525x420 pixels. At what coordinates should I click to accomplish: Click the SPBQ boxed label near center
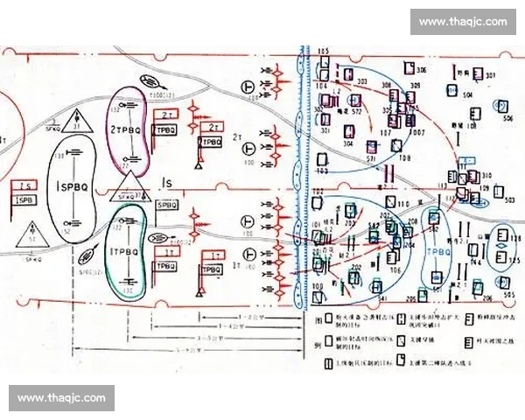click(x=169, y=204)
